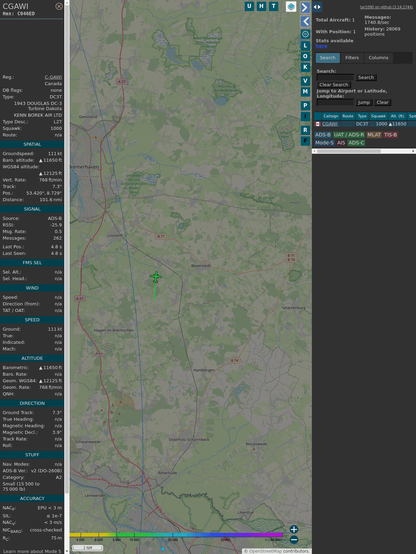Click the right-pointing chevron map button
The image size is (416, 554).
305,7
